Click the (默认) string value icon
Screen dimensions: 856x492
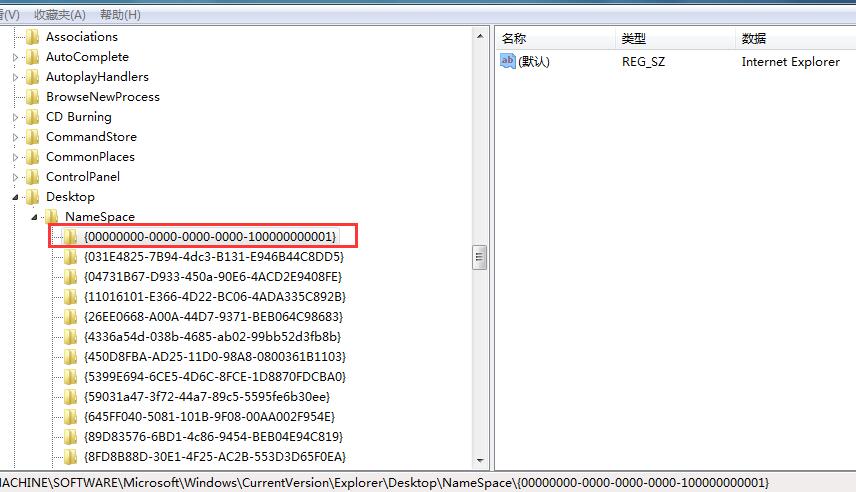pyautogui.click(x=508, y=62)
